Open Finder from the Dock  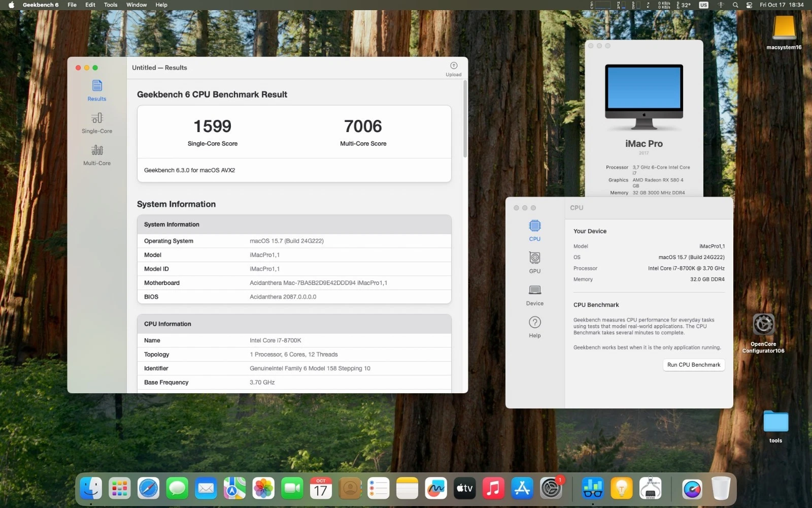(x=91, y=489)
